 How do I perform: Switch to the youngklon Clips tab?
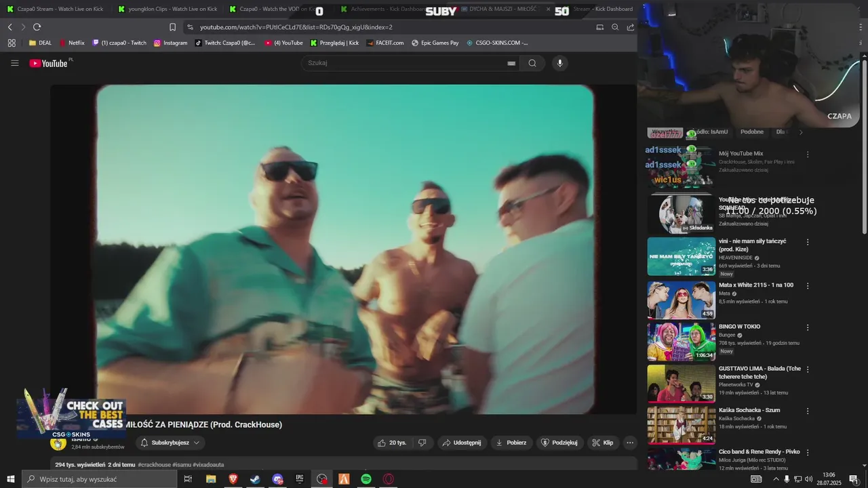167,9
